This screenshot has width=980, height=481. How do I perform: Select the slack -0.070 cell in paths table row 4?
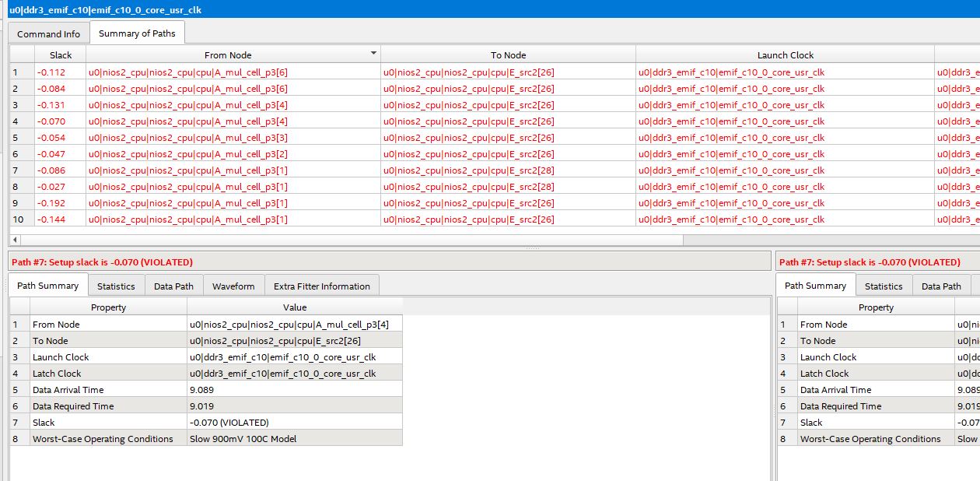click(61, 121)
